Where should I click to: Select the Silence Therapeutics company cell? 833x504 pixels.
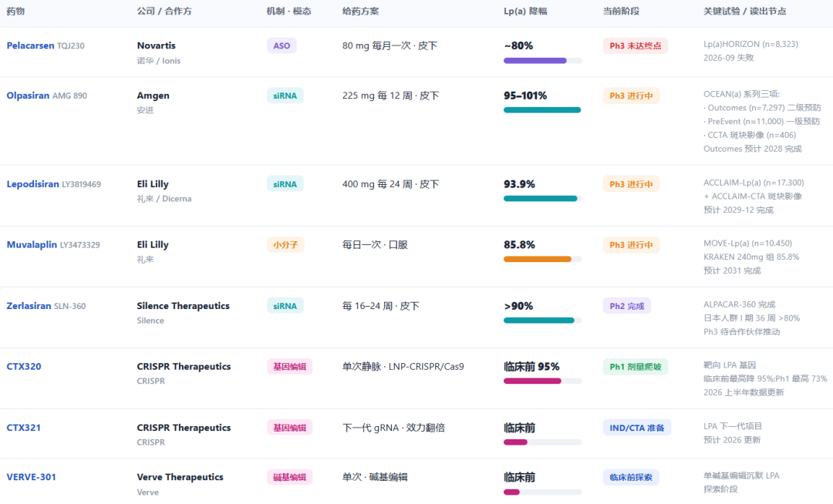pyautogui.click(x=184, y=306)
